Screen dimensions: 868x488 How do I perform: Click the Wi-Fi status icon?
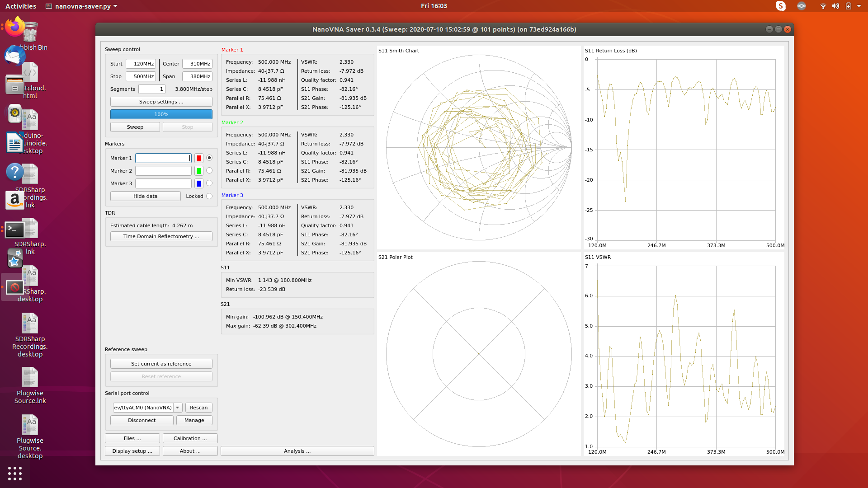822,6
